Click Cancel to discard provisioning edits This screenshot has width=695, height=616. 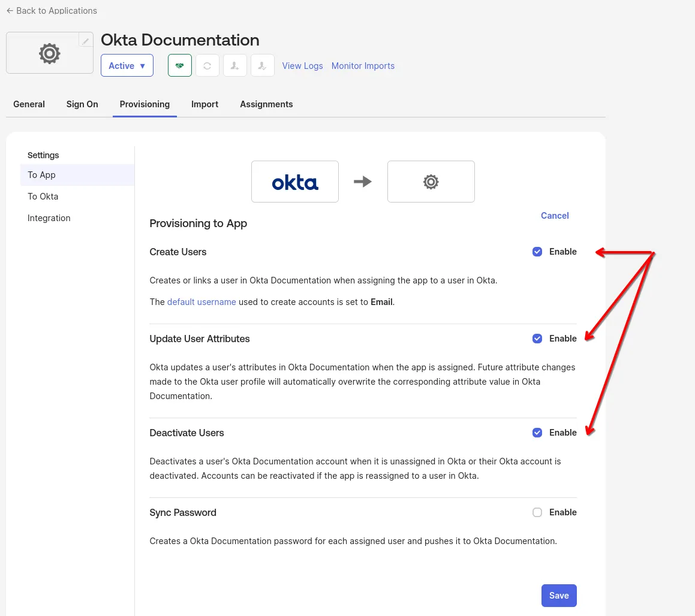point(555,216)
